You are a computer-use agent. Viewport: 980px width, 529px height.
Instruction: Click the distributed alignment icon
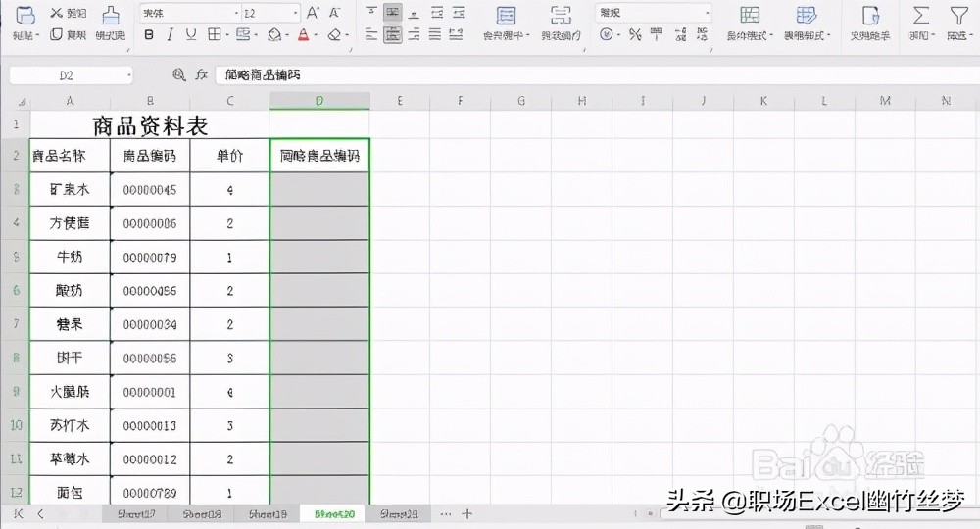[x=457, y=35]
